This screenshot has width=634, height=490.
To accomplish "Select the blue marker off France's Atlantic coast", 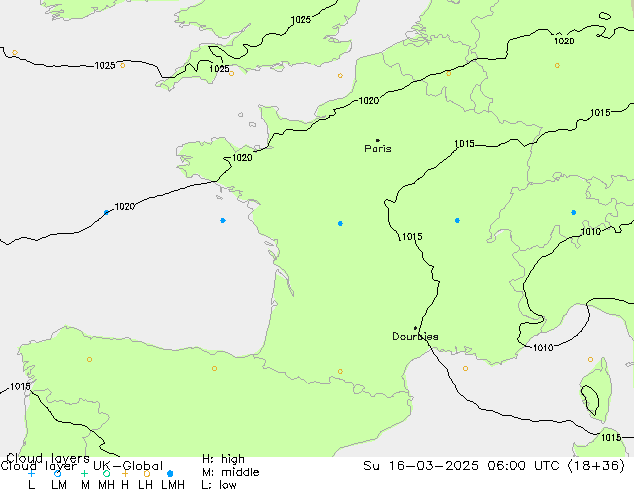I will 223,220.
